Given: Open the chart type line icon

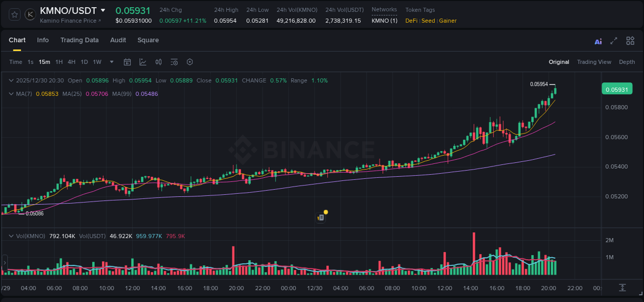Looking at the screenshot, I should pos(142,62).
